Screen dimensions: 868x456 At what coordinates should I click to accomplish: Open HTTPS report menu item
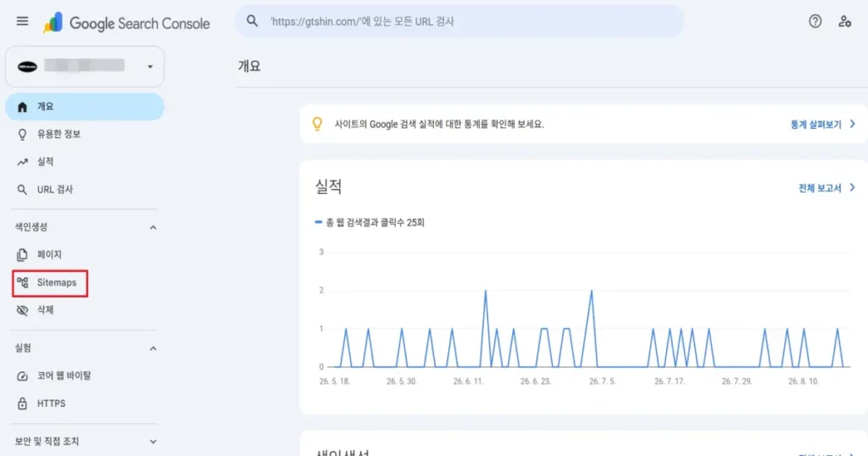click(85, 403)
